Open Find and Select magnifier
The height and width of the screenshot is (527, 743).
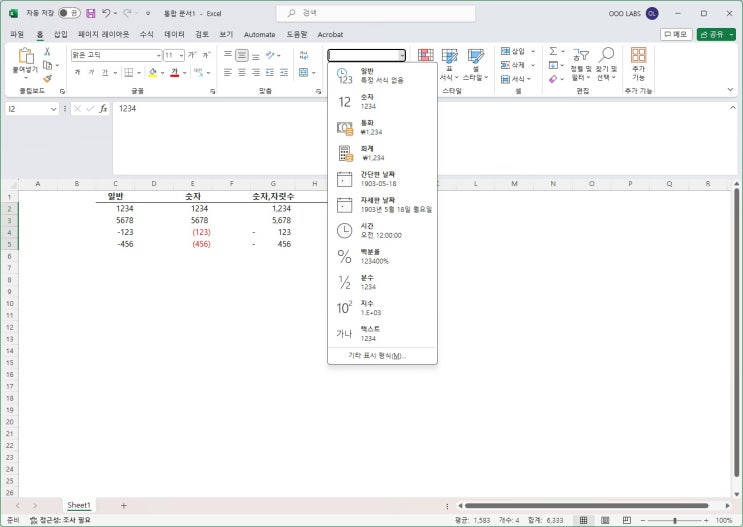coord(607,64)
